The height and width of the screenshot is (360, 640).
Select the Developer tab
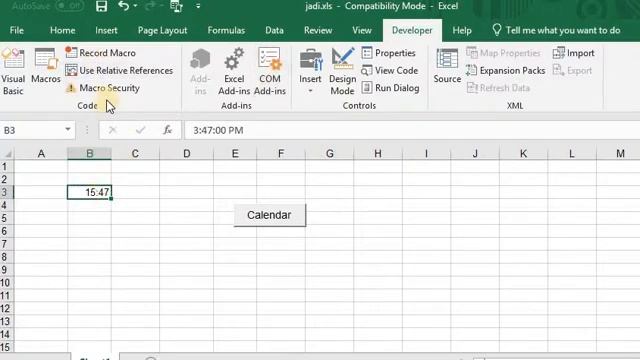coord(412,31)
